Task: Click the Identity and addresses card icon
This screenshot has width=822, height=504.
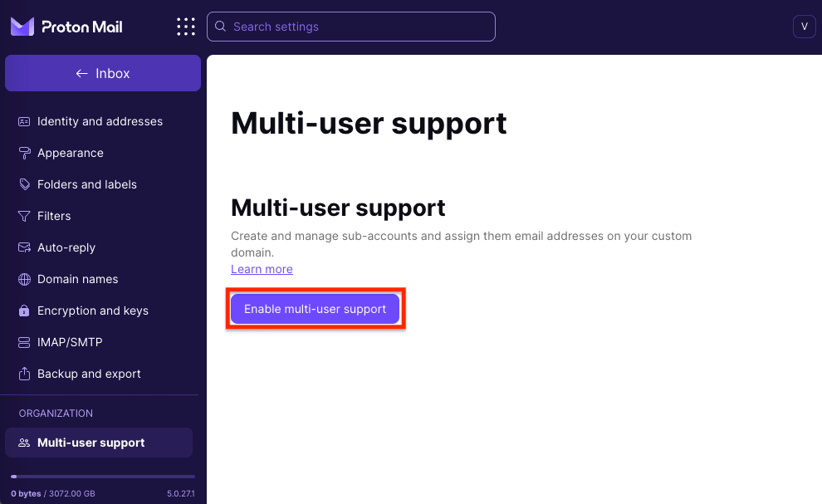Action: click(x=24, y=121)
